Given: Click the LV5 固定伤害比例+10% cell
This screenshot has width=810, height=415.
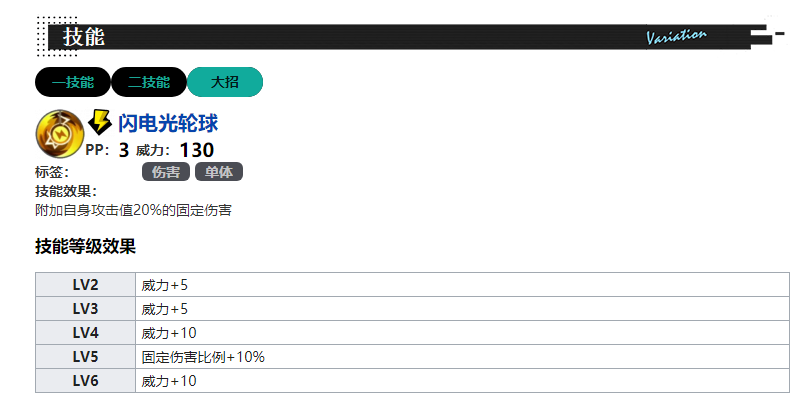Looking at the screenshot, I should pyautogui.click(x=203, y=357).
